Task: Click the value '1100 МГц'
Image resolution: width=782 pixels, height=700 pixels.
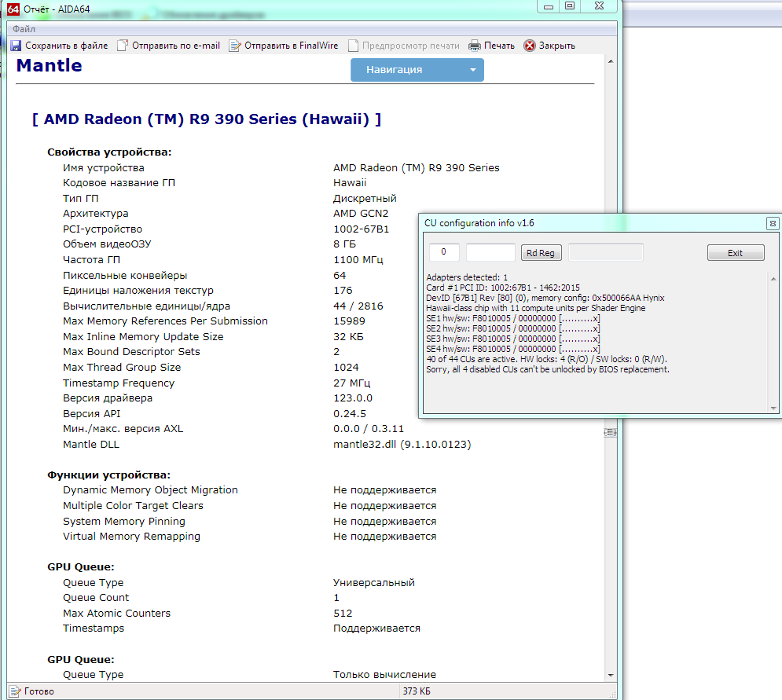Action: click(358, 260)
